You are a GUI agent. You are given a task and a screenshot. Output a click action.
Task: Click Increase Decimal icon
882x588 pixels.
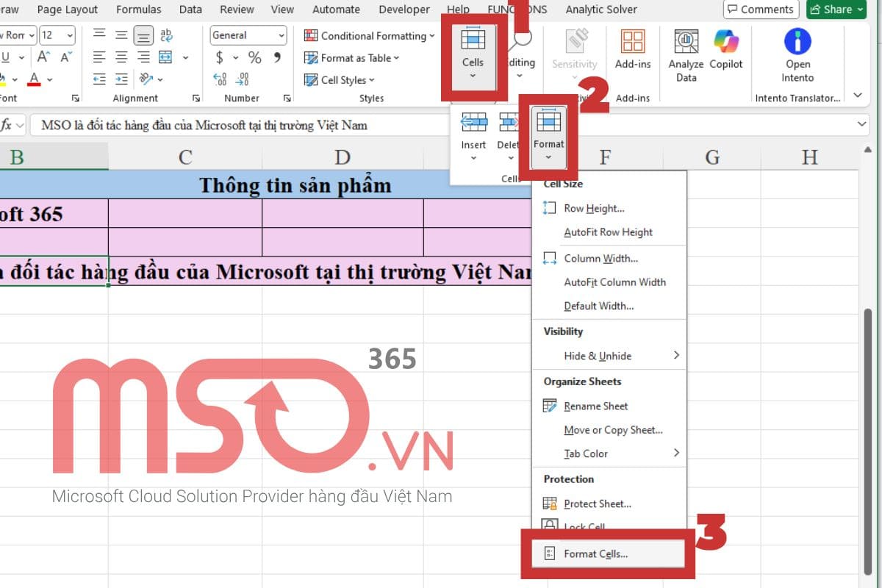pyautogui.click(x=220, y=79)
